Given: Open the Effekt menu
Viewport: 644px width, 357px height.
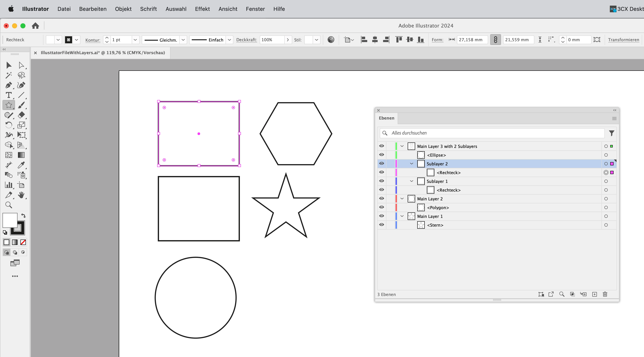Looking at the screenshot, I should tap(202, 9).
